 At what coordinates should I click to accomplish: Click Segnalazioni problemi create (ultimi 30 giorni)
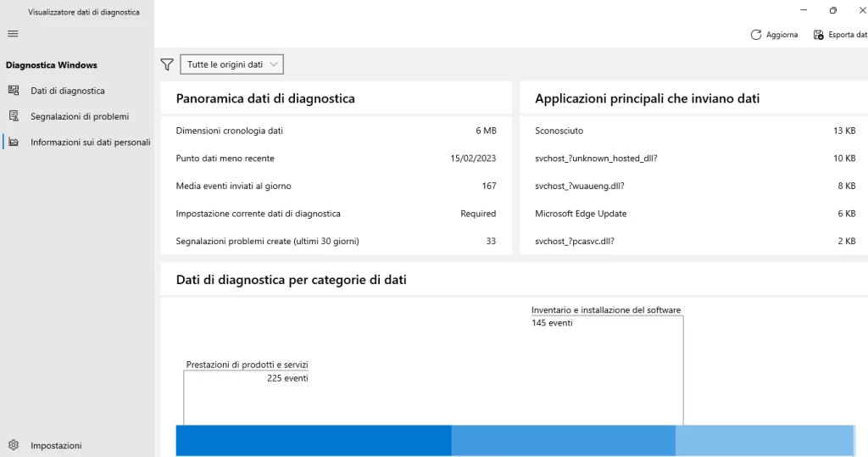click(x=267, y=242)
